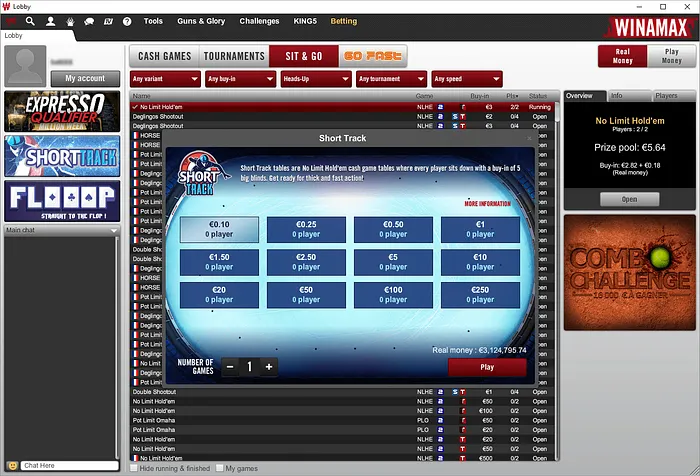Enable Hide running & finished checkbox
Screen dimensions: 700x476
tap(135, 467)
